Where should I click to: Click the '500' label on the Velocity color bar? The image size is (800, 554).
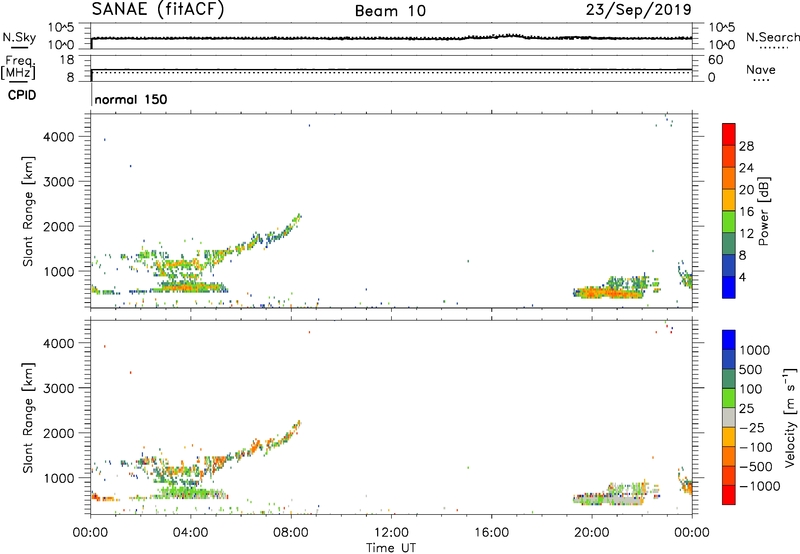click(x=750, y=369)
